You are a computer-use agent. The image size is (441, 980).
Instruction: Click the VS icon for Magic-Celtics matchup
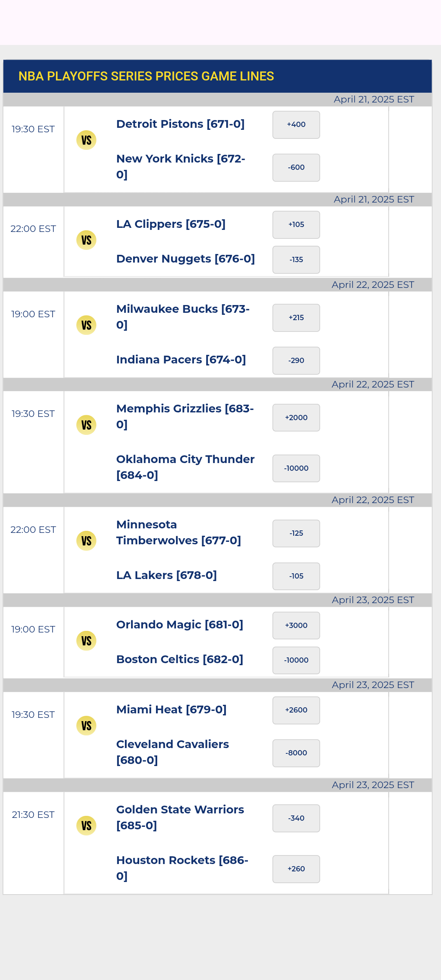(86, 641)
